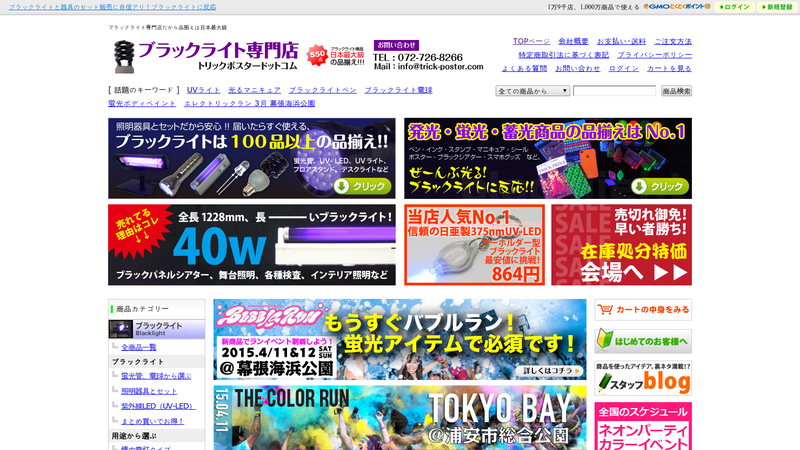Click the black light bulb logo icon
800x450 pixels.
123,56
